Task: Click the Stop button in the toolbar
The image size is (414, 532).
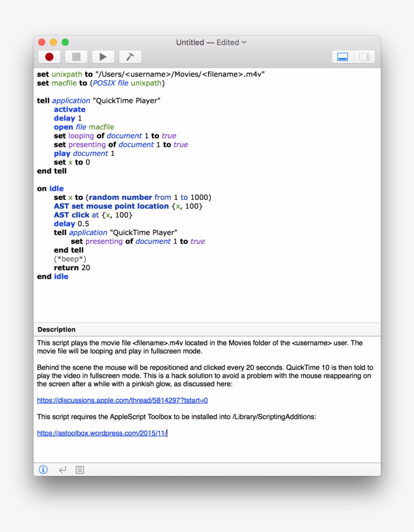Action: click(x=76, y=57)
